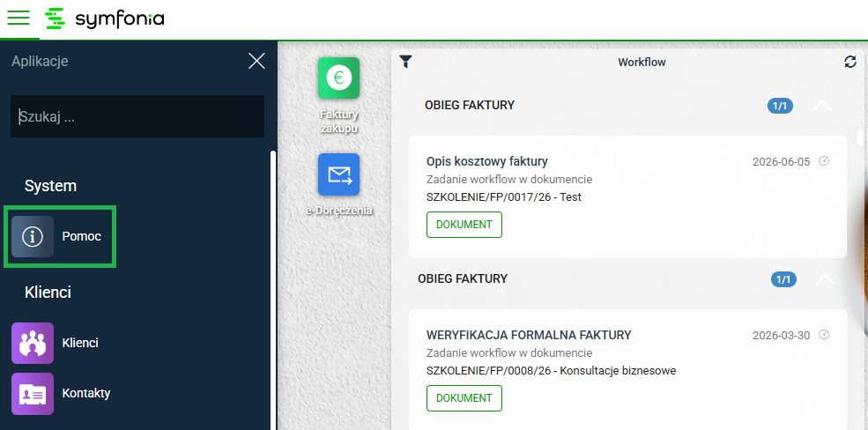The width and height of the screenshot is (868, 430).
Task: Close the Aplikacje panel
Action: [256, 61]
